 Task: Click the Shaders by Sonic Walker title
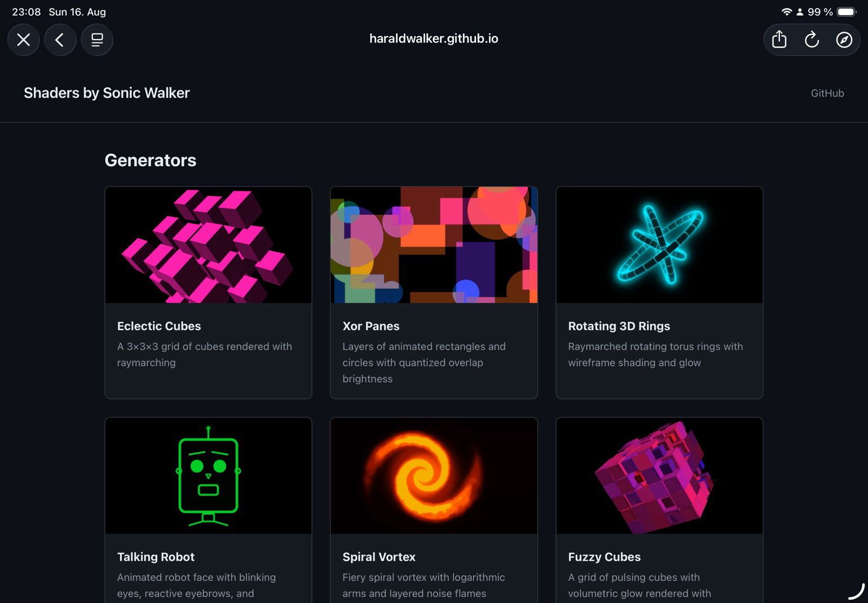(107, 93)
